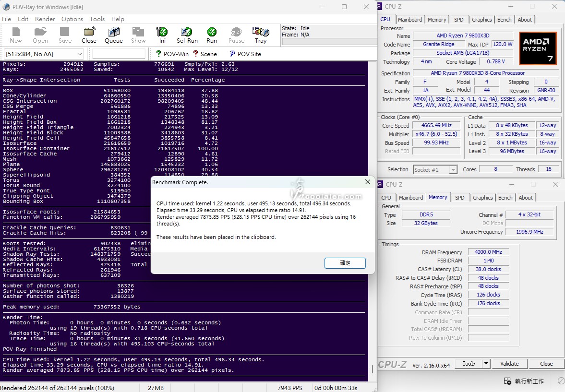Click the Tray toolbar icon
This screenshot has height=392, width=565.
click(x=261, y=33)
